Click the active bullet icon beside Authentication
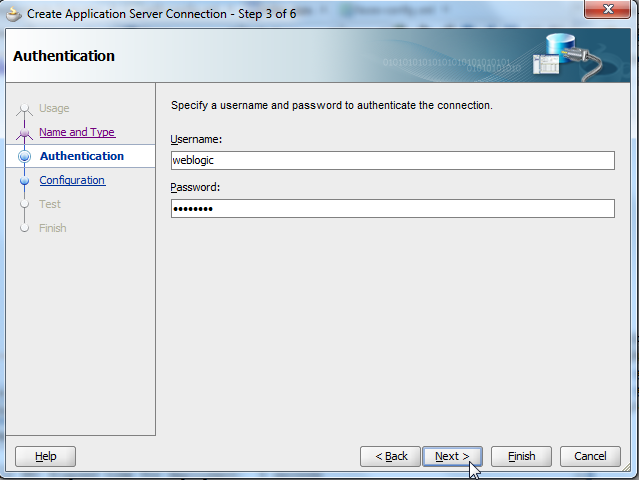This screenshot has width=639, height=480. coord(25,157)
